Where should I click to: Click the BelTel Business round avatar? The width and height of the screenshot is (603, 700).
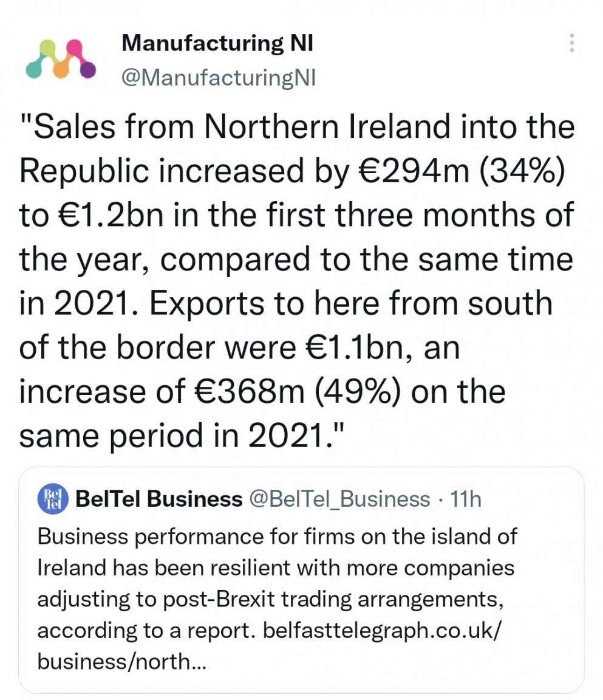click(x=52, y=499)
